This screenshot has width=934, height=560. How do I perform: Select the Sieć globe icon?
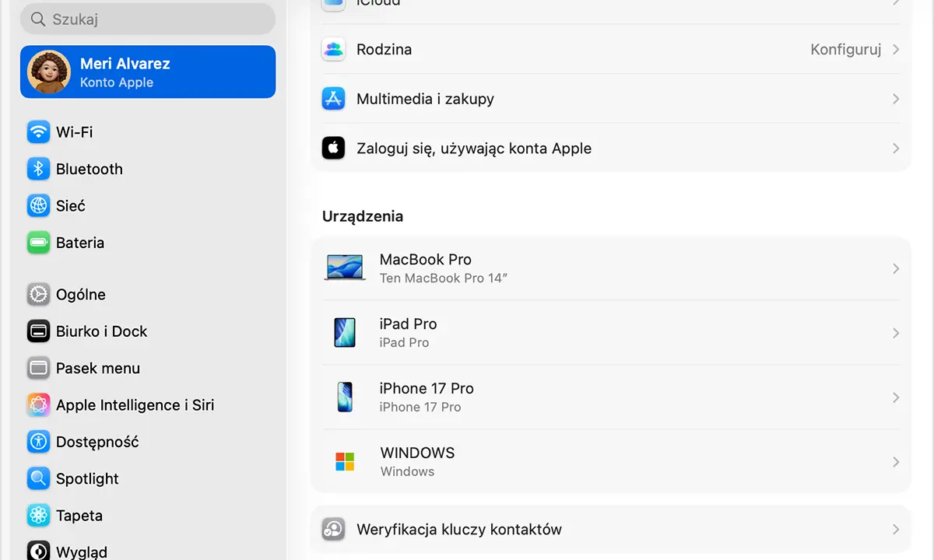[x=38, y=206]
